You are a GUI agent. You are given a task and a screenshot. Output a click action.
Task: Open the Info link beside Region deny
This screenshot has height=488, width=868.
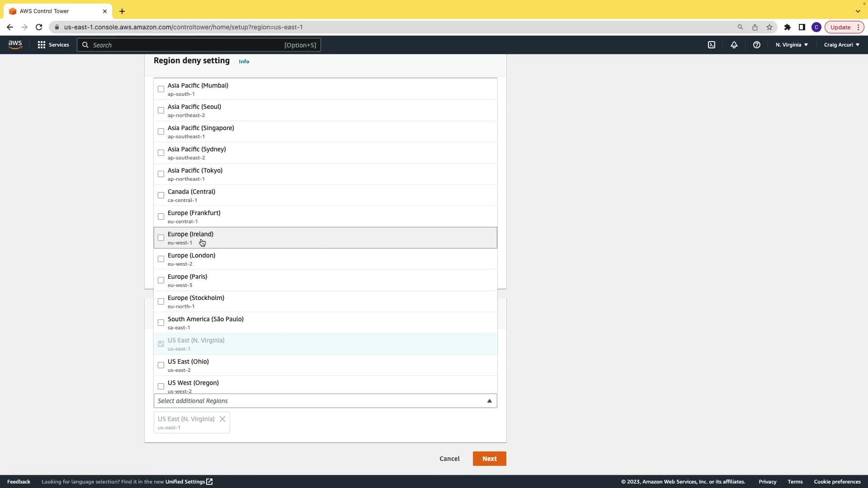[244, 61]
